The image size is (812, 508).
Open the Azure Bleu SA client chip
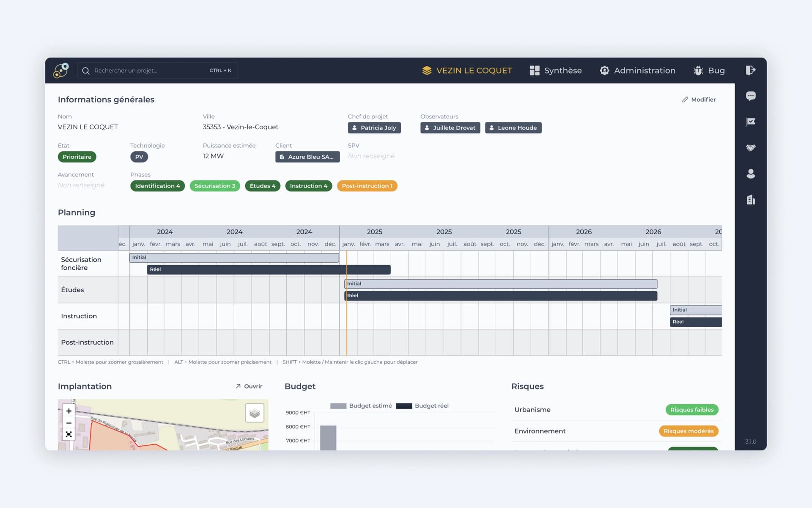coord(307,157)
